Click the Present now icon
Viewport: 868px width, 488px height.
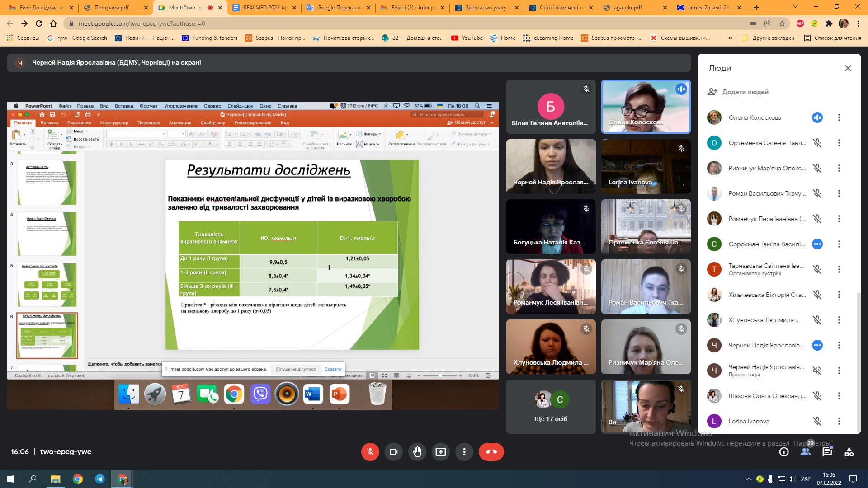[440, 452]
